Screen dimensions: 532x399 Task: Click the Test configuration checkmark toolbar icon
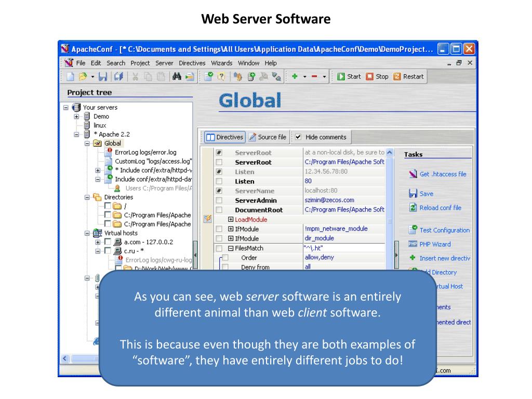click(209, 77)
